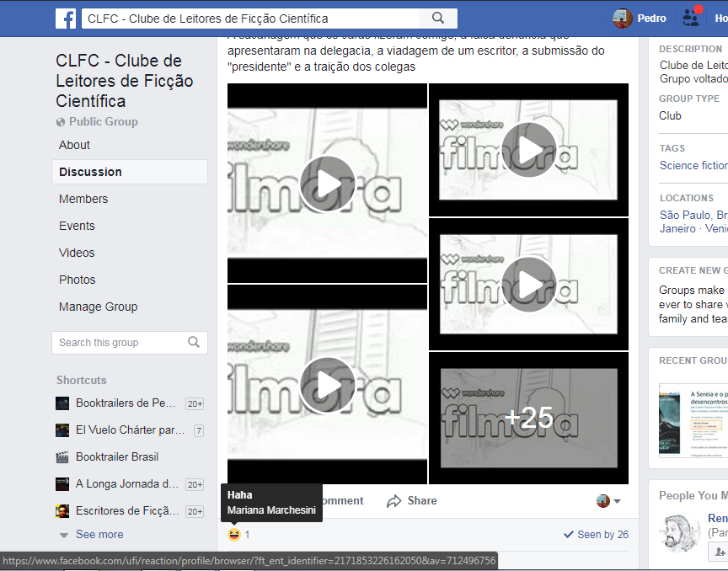
Task: Click the 20+ badge beside A Longa Jornada
Action: pos(195,484)
